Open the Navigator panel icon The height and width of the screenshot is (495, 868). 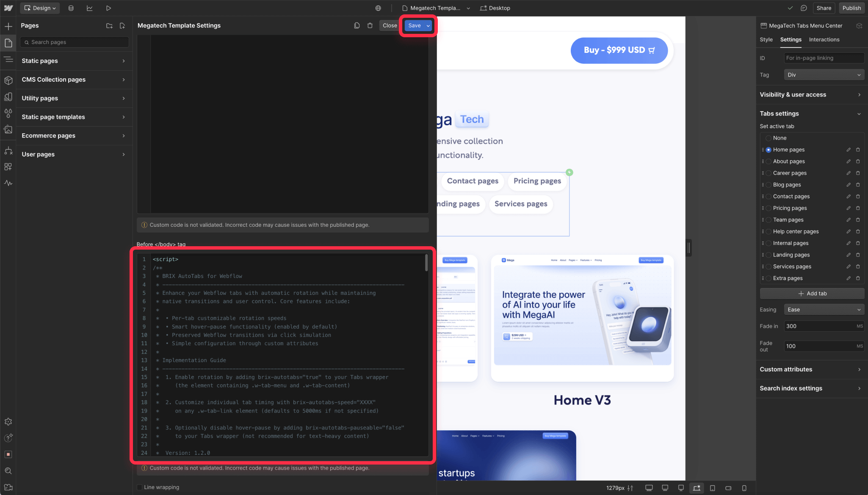[8, 60]
